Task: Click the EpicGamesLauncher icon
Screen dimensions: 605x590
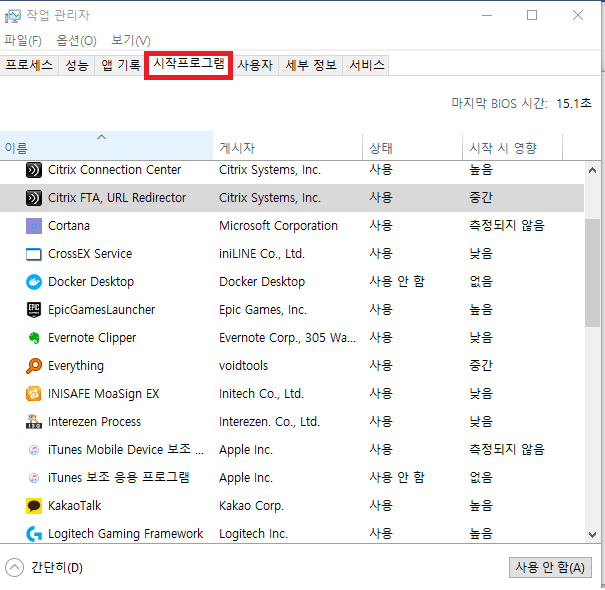Action: click(x=34, y=310)
